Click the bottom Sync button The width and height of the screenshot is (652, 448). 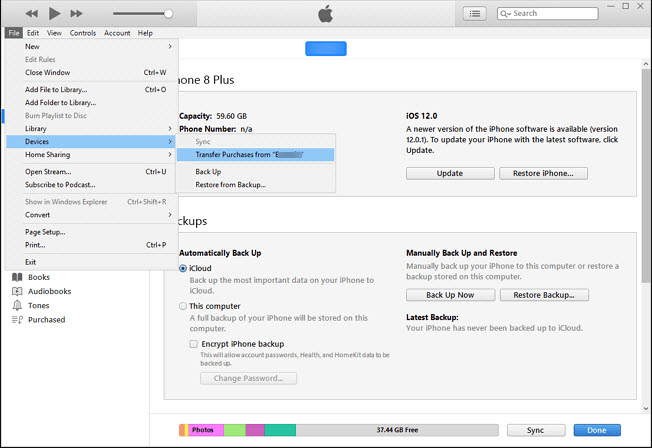(536, 430)
